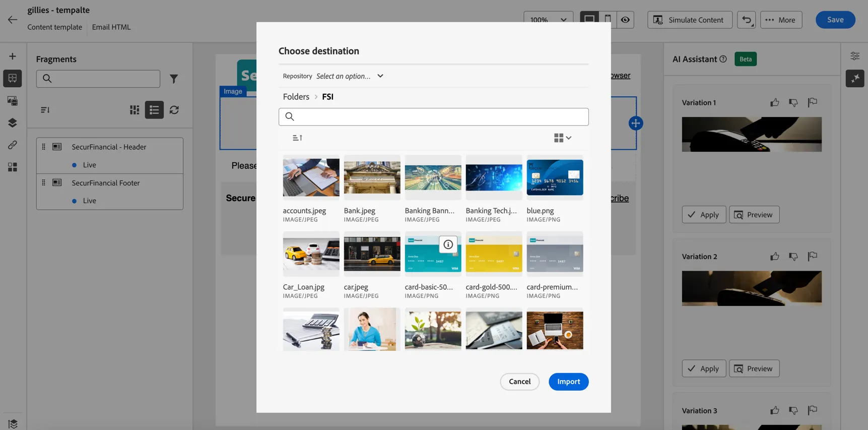Expand the view mode dropdown in dialog
The height and width of the screenshot is (430, 868).
(x=563, y=138)
